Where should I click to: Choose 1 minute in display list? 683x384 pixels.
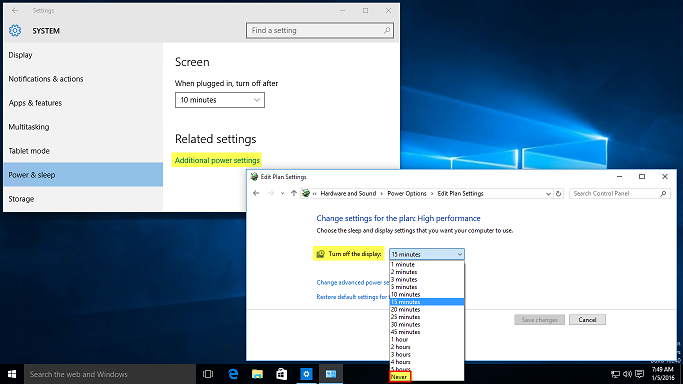click(x=427, y=264)
